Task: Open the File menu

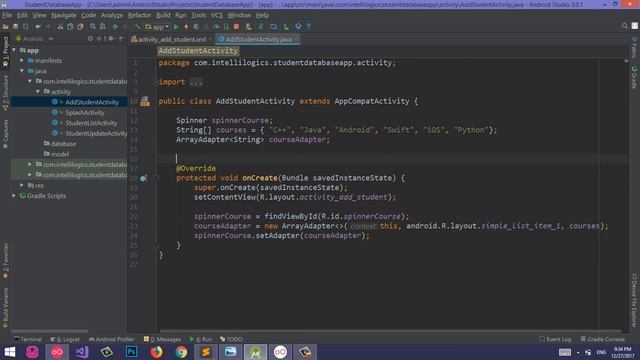Action: click(x=7, y=15)
